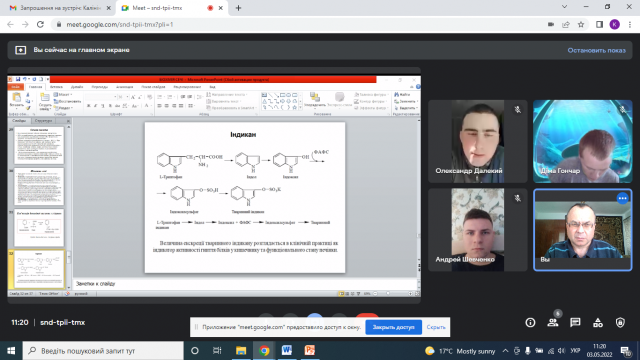Open Meet activities icon

coord(598,322)
